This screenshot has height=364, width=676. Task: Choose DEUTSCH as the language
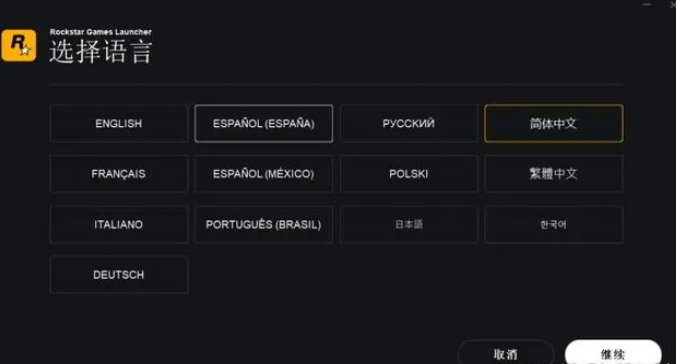pyautogui.click(x=119, y=275)
